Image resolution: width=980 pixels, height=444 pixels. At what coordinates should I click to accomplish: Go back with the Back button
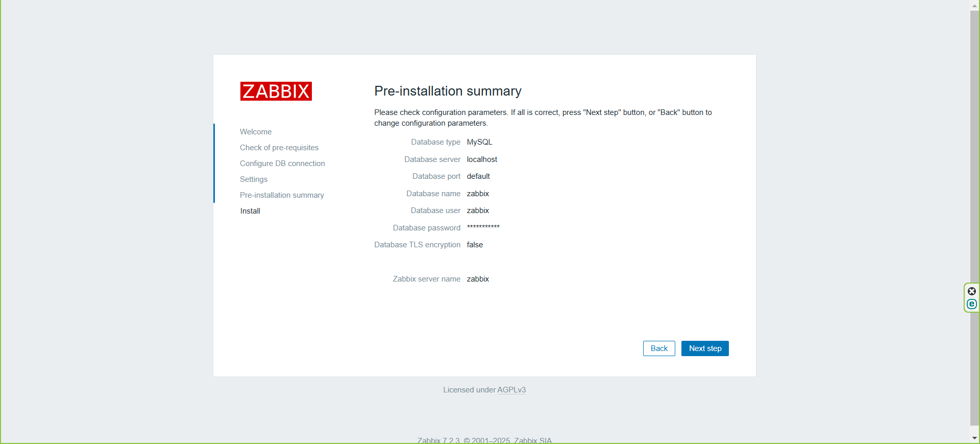click(659, 348)
